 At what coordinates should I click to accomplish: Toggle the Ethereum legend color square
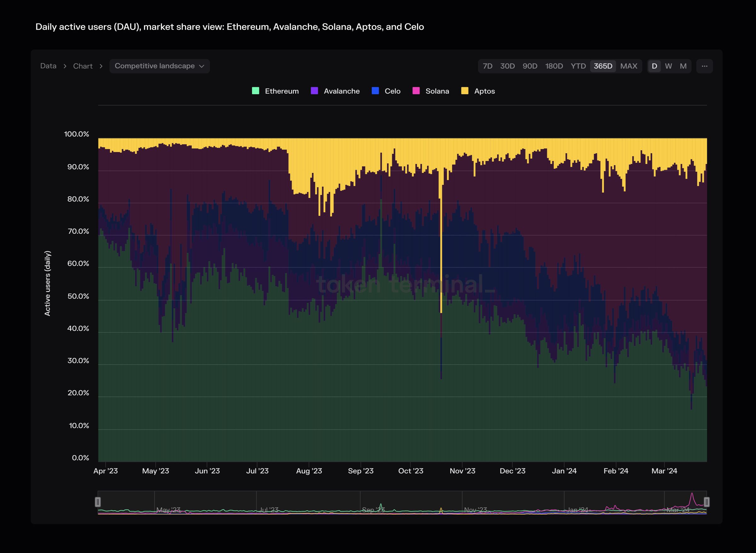[x=255, y=91]
